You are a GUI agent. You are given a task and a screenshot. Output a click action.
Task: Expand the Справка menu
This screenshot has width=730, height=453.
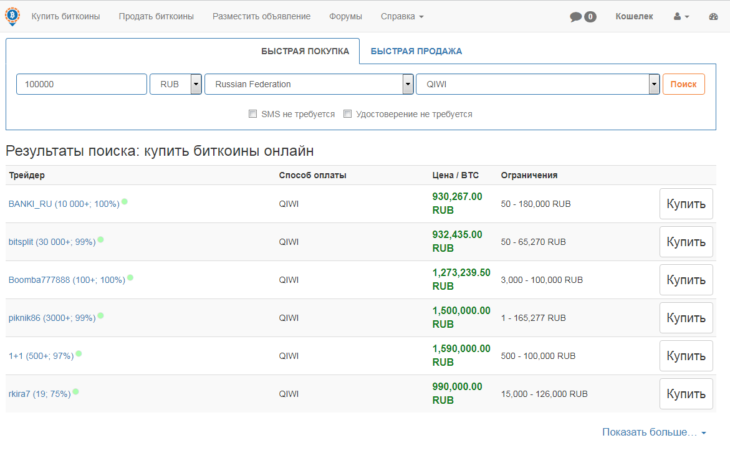point(402,16)
